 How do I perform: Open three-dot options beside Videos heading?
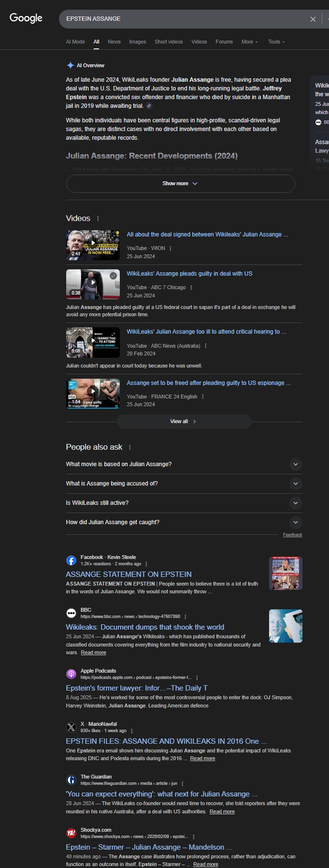tap(98, 219)
